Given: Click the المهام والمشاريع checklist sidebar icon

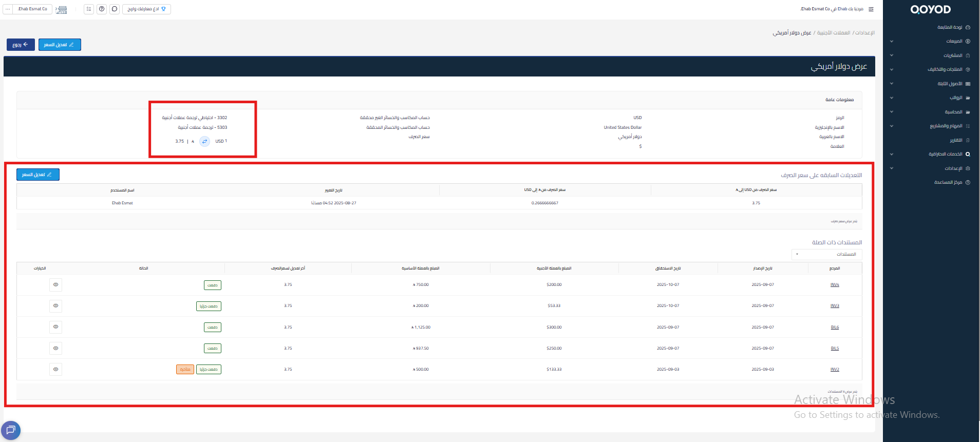Looking at the screenshot, I should (x=968, y=126).
